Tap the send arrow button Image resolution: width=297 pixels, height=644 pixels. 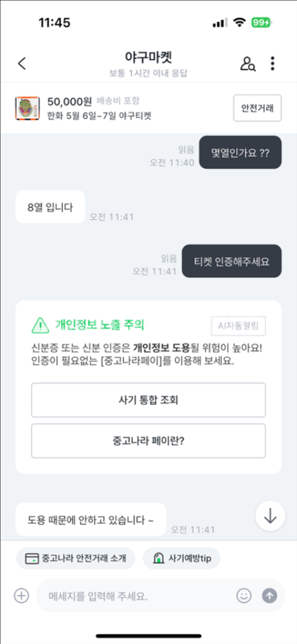270,596
